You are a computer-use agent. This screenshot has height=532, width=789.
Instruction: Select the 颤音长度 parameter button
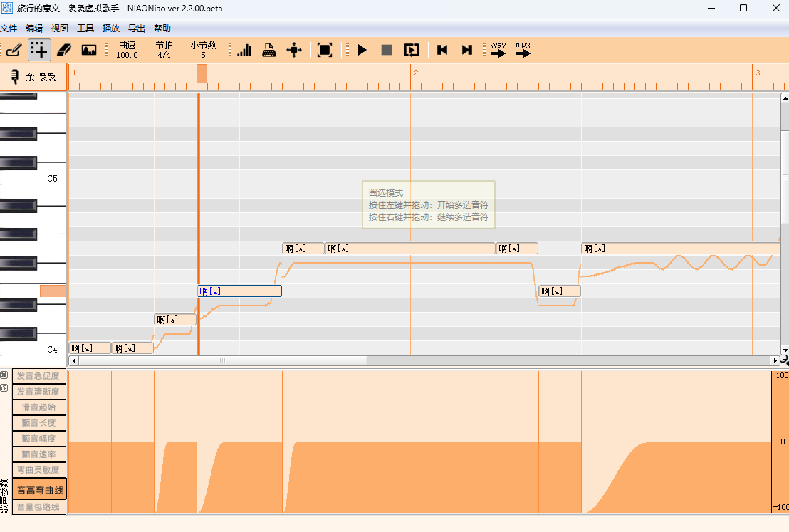pyautogui.click(x=40, y=423)
